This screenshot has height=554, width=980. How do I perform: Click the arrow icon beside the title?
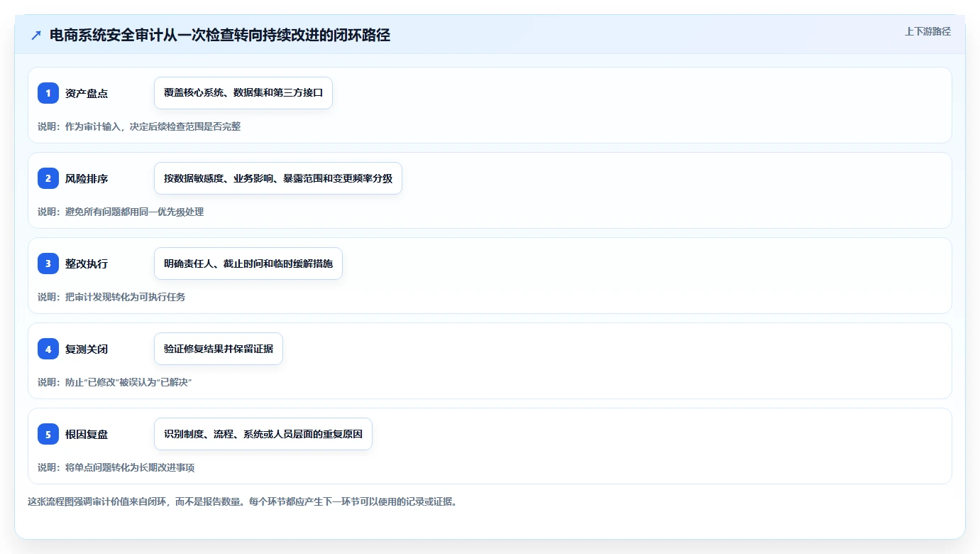(x=36, y=35)
